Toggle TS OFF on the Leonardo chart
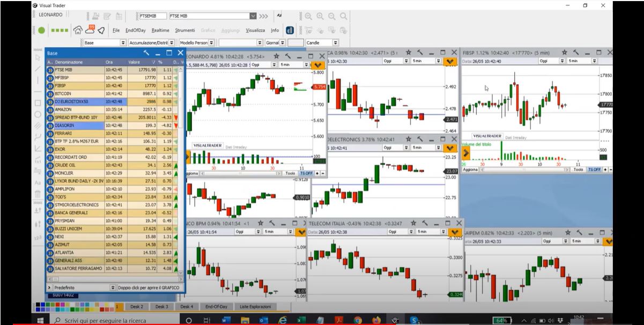Image resolution: width=644 pixels, height=325 pixels. 306,173
